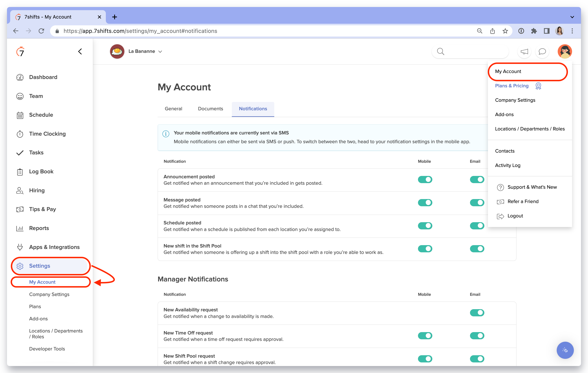The width and height of the screenshot is (588, 373).
Task: Open the Apps & Integrations plug icon
Action: coord(20,247)
